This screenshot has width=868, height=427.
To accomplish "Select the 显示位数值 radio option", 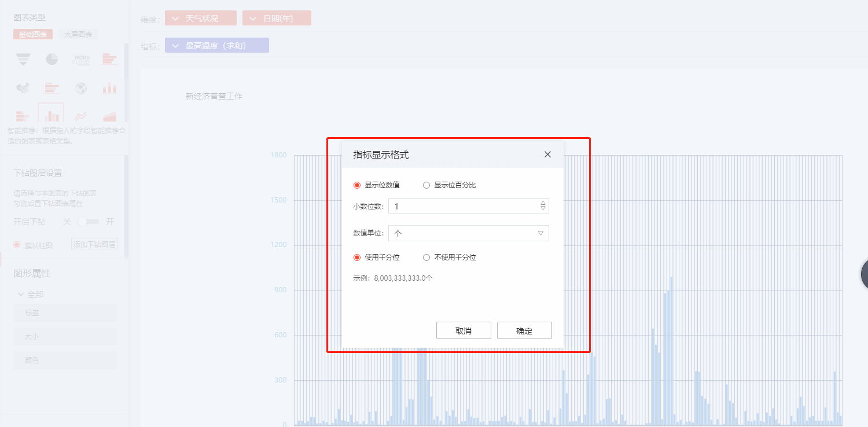I will tap(357, 185).
